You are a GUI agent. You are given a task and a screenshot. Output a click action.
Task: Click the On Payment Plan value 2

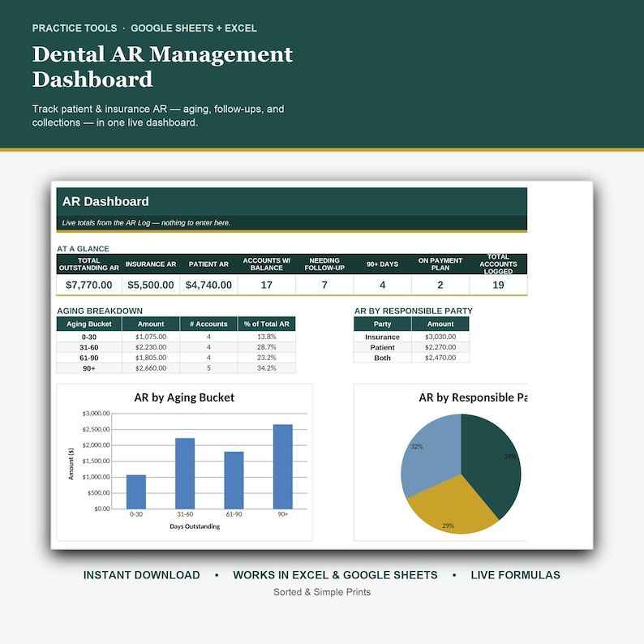pos(440,285)
